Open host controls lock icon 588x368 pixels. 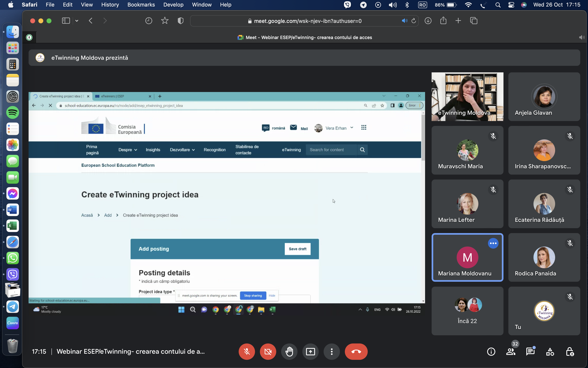(x=570, y=352)
